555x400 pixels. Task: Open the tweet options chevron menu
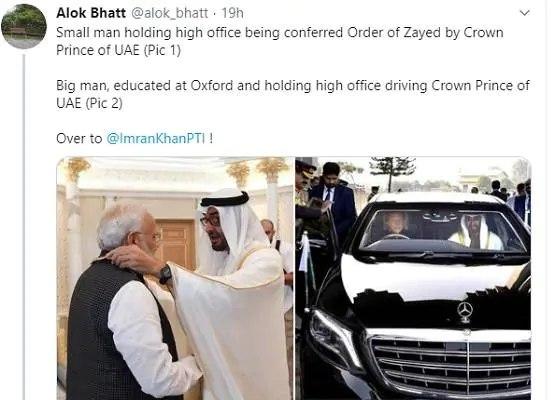pyautogui.click(x=524, y=13)
